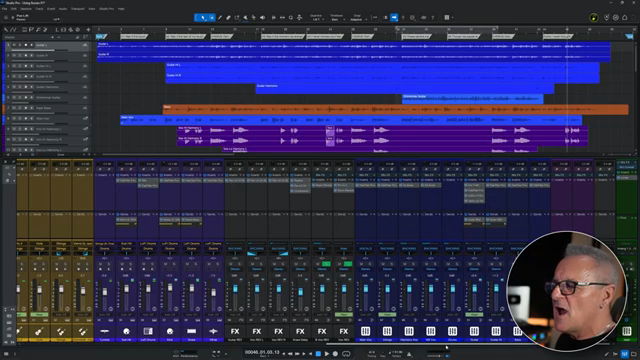
Task: Click the Snare Delay FX icon
Action: (300, 331)
